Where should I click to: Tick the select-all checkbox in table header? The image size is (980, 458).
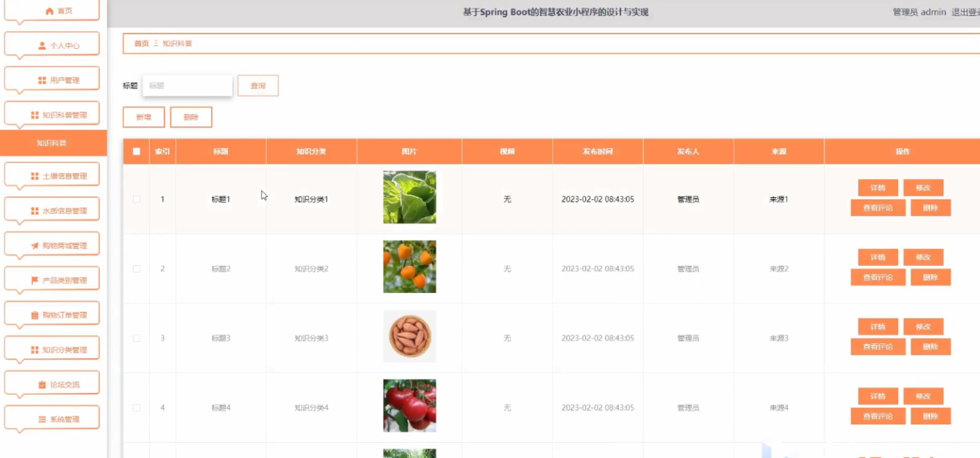136,152
